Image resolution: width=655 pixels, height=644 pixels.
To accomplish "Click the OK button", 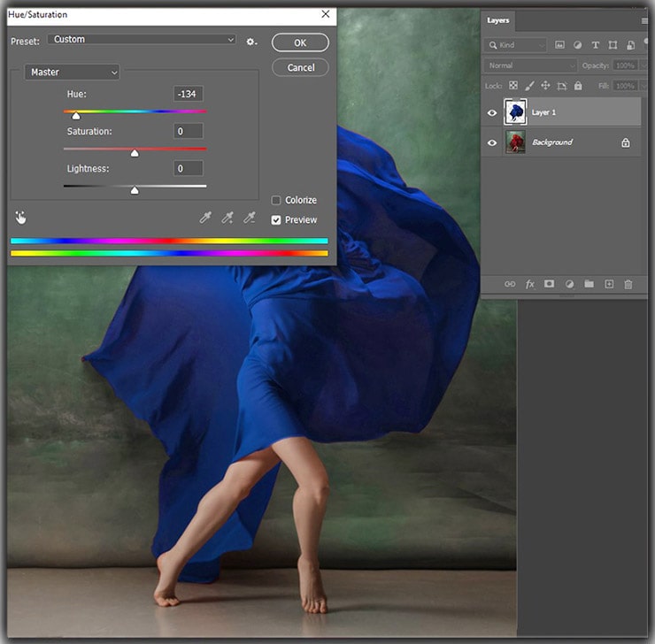I will click(300, 42).
